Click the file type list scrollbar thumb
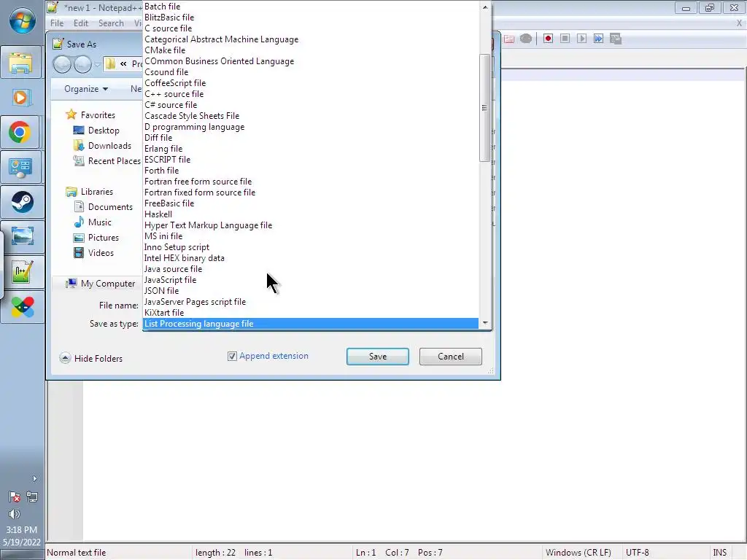The width and height of the screenshot is (747, 560). pos(484,108)
